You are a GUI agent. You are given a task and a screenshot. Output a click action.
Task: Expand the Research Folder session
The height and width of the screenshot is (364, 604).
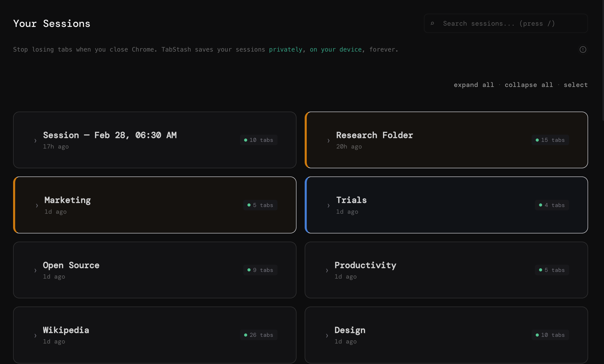tap(328, 140)
